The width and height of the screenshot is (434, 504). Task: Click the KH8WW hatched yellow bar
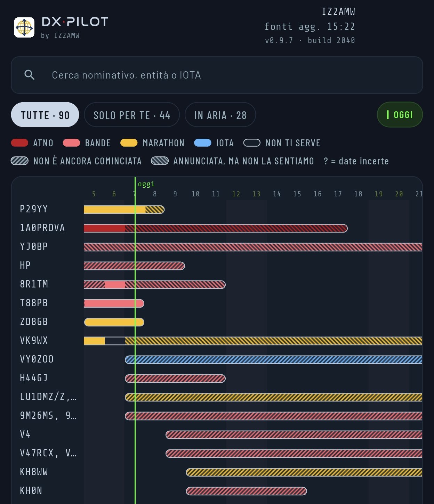[x=304, y=472]
